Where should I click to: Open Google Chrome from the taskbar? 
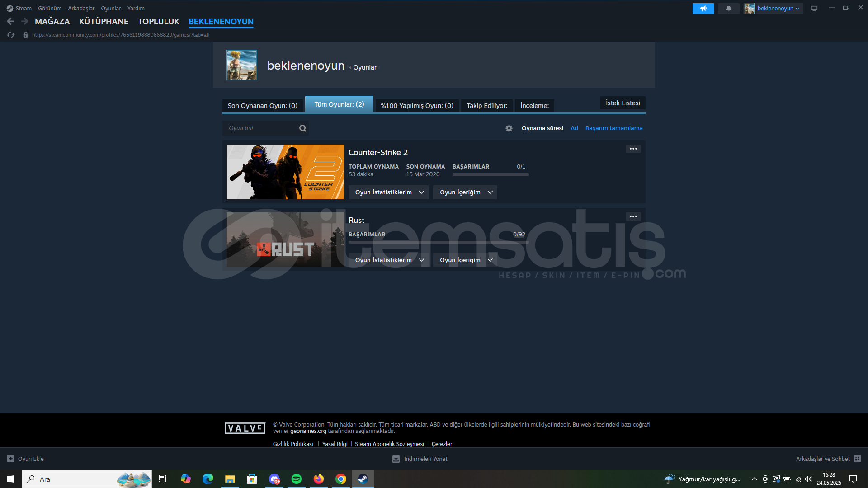(x=341, y=479)
